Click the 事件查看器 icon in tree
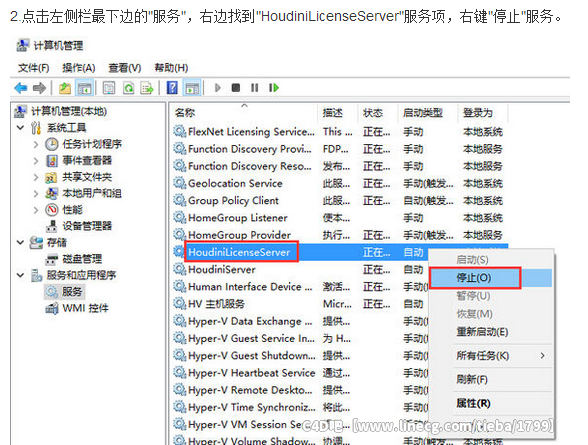 point(52,161)
